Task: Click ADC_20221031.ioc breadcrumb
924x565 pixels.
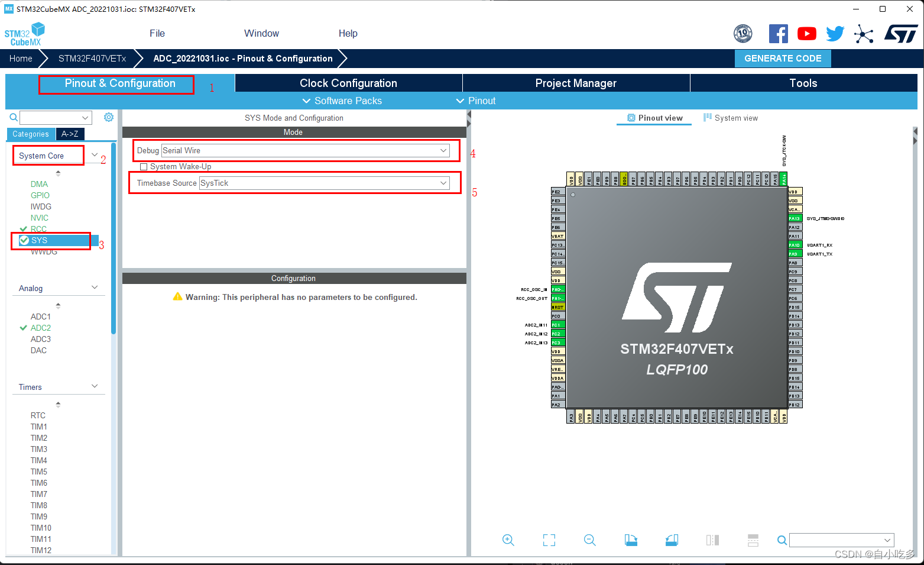Action: pyautogui.click(x=243, y=59)
